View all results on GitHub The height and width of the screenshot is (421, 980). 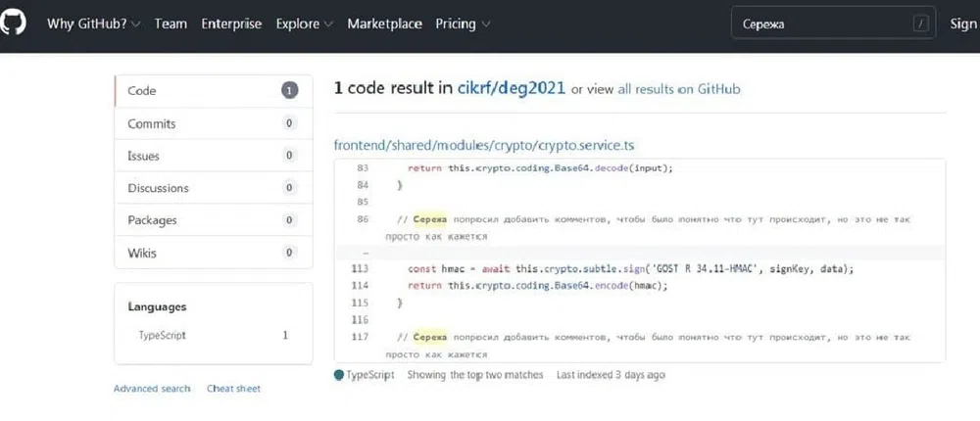[679, 89]
